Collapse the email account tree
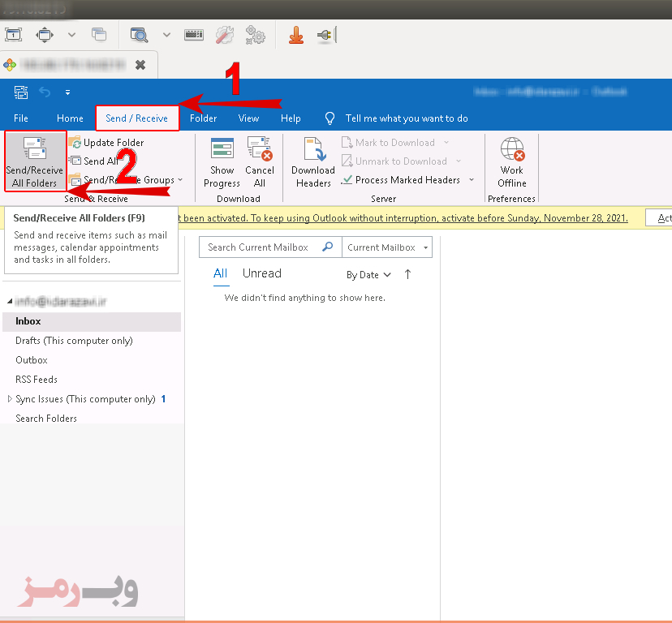 tap(10, 302)
